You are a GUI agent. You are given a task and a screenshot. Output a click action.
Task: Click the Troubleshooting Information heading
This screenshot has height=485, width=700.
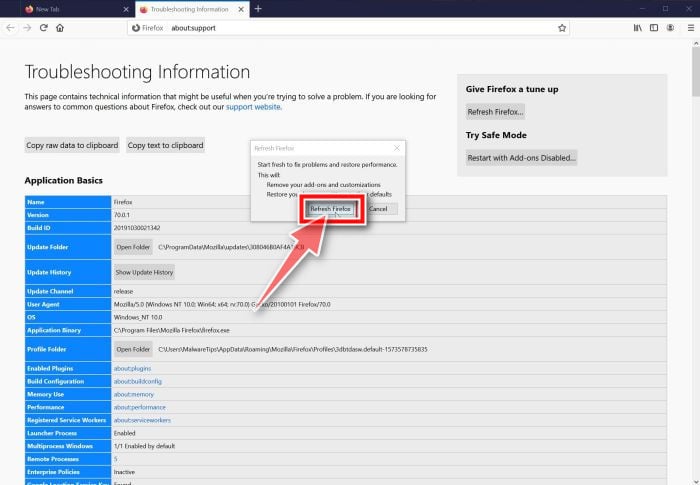(x=137, y=72)
